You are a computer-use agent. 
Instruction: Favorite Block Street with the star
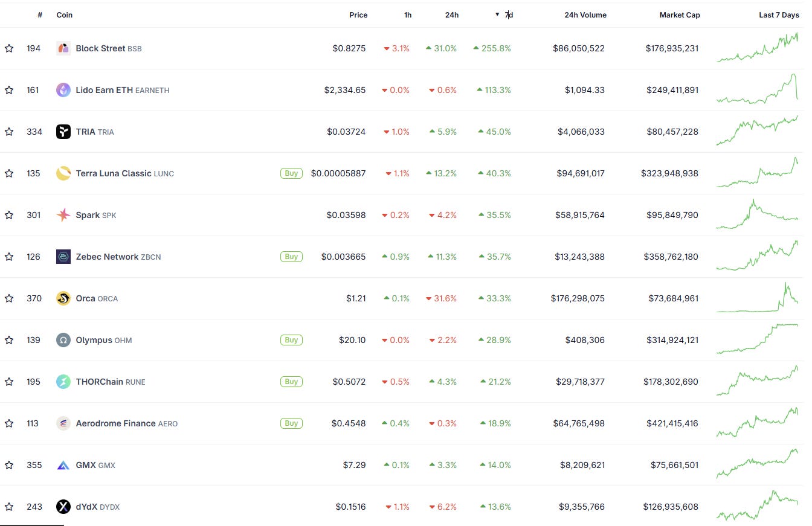pyautogui.click(x=9, y=48)
